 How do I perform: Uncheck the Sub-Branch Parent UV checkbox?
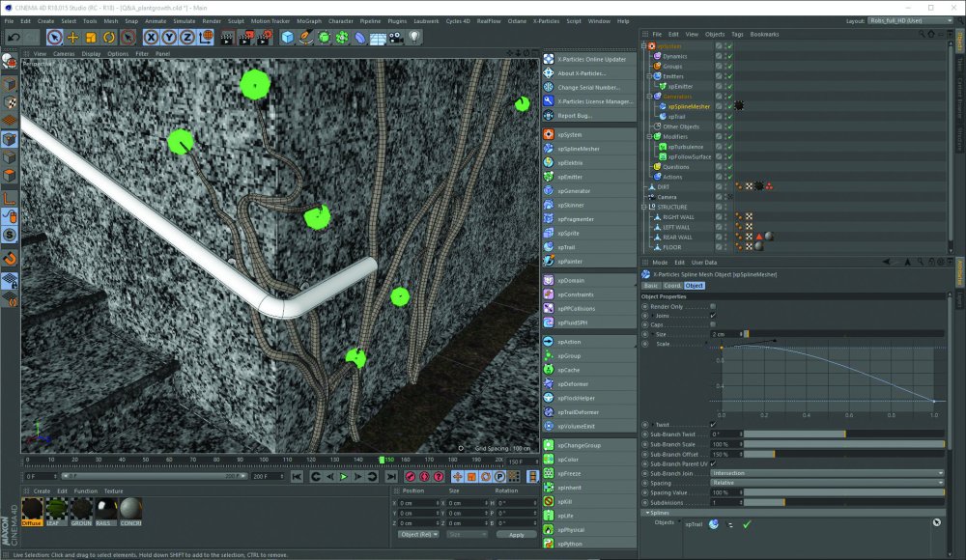[x=713, y=463]
